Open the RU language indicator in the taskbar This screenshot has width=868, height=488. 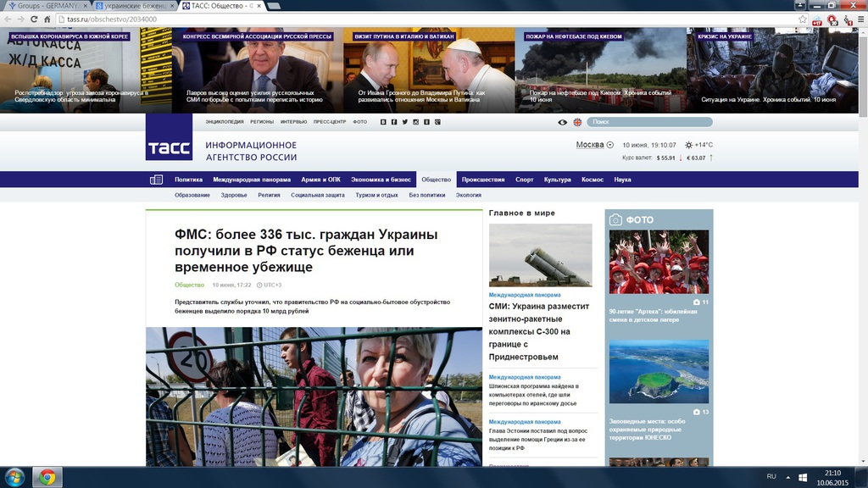771,476
